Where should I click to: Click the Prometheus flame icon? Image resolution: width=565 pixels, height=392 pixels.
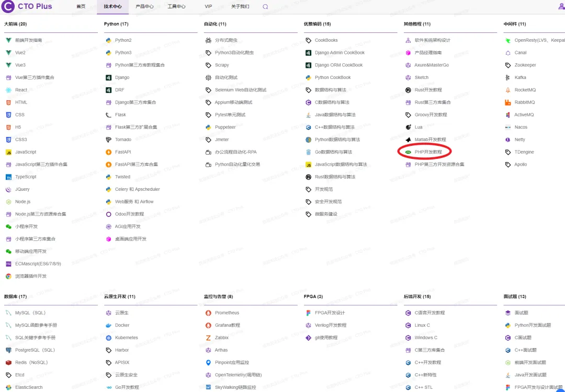point(208,313)
